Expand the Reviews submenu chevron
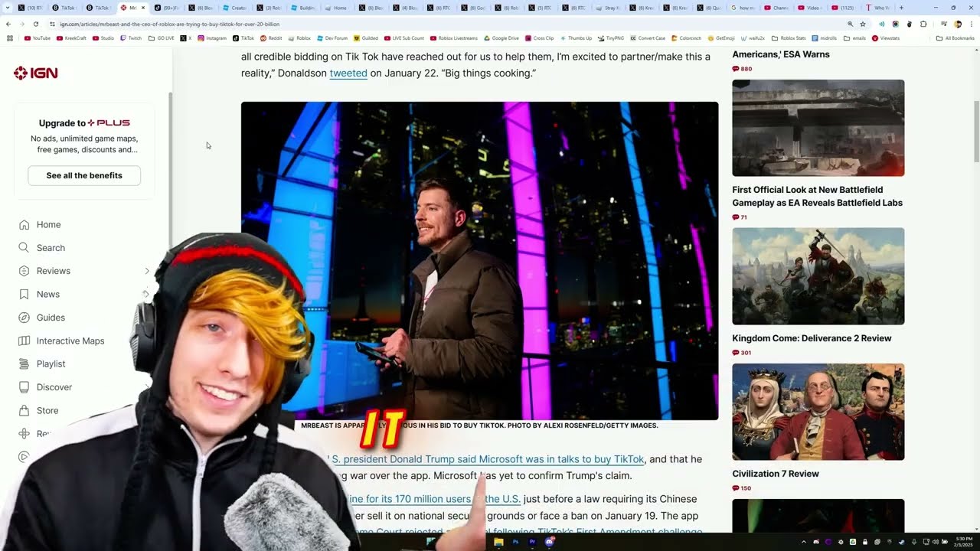 (146, 271)
